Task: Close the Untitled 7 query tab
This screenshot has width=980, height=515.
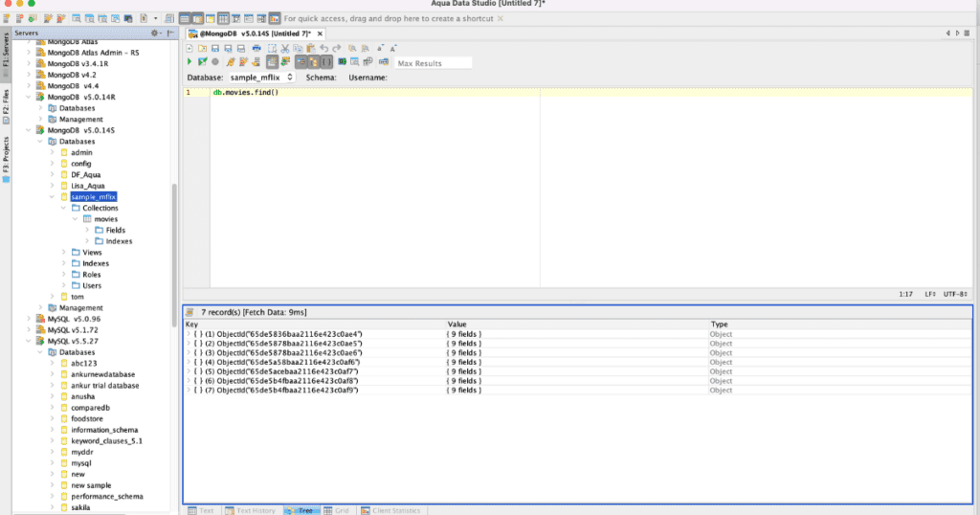Action: pos(320,34)
